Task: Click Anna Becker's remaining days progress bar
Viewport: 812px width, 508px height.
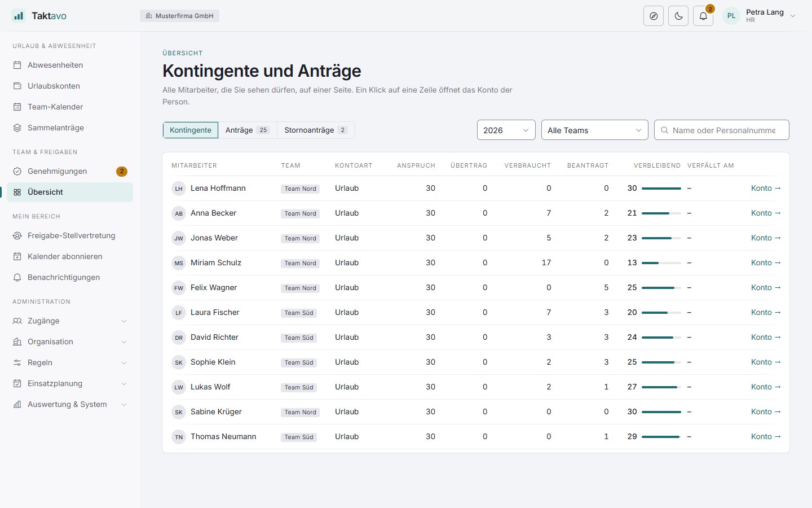Action: (x=661, y=213)
